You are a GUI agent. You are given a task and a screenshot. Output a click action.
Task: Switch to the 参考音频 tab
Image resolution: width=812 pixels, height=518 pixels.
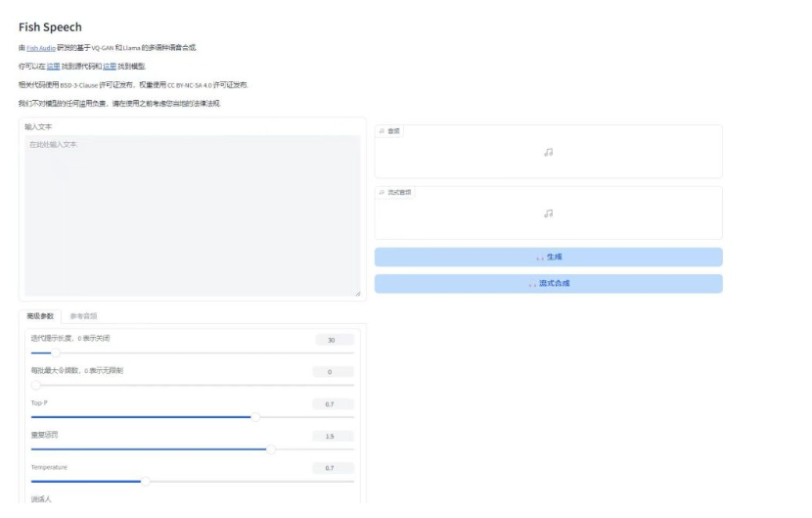(x=83, y=316)
